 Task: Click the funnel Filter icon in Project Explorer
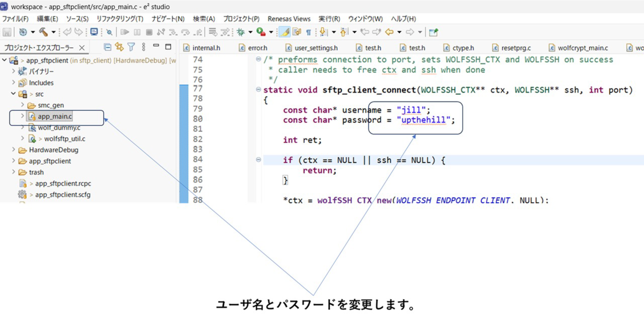131,47
